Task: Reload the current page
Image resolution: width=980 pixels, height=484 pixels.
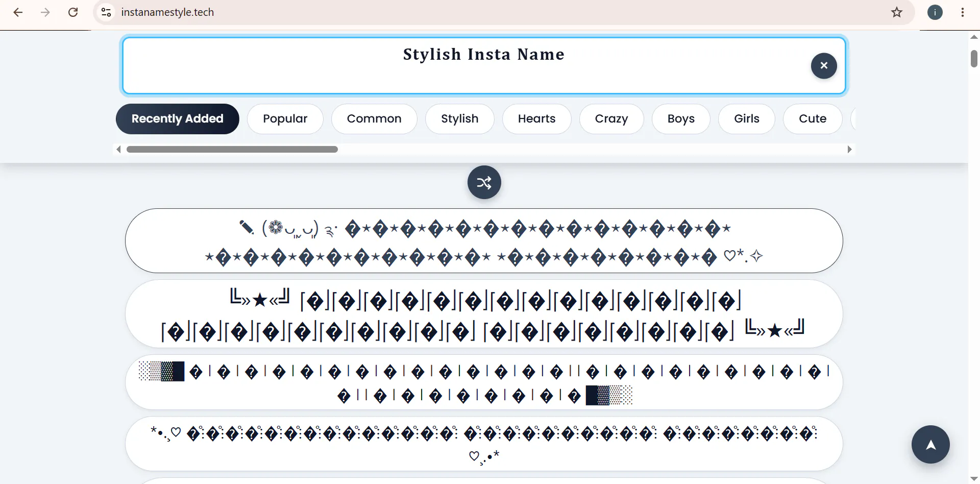Action: coord(73,12)
